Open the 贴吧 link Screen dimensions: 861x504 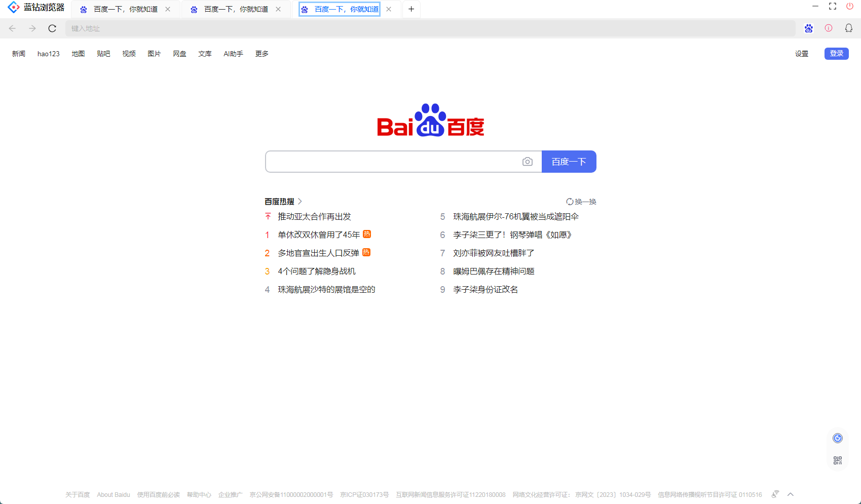point(103,54)
